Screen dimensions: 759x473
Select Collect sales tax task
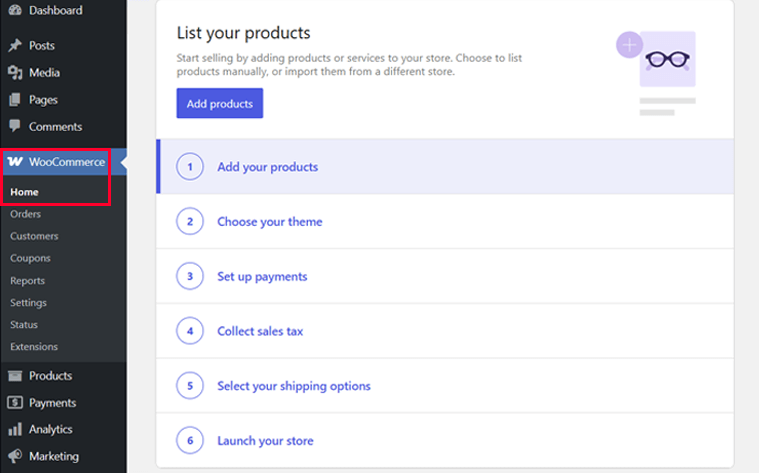point(445,331)
